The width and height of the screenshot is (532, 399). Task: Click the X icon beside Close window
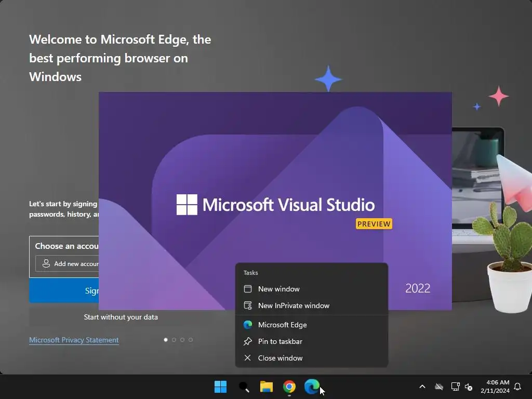248,358
